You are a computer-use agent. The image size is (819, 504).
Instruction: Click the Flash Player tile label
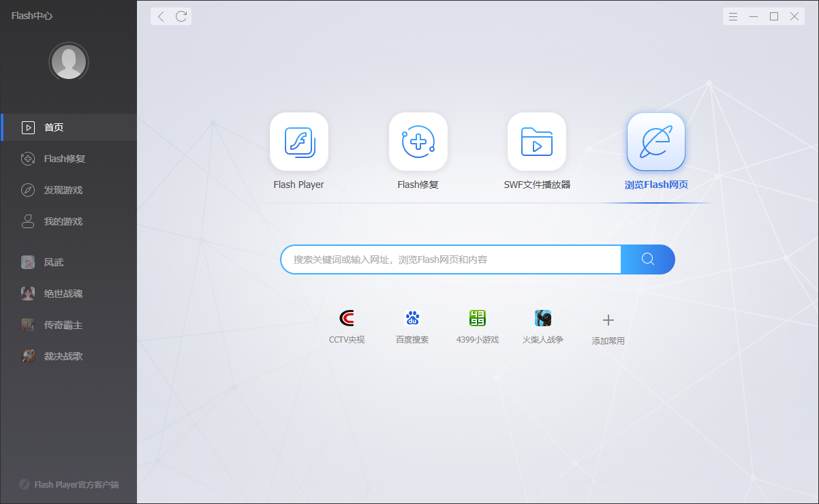(x=299, y=185)
